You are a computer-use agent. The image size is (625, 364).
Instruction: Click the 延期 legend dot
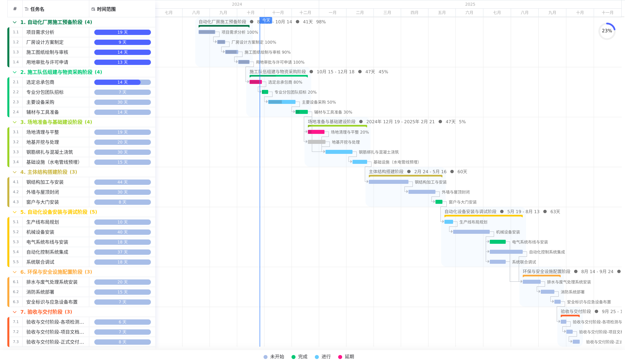point(340,357)
